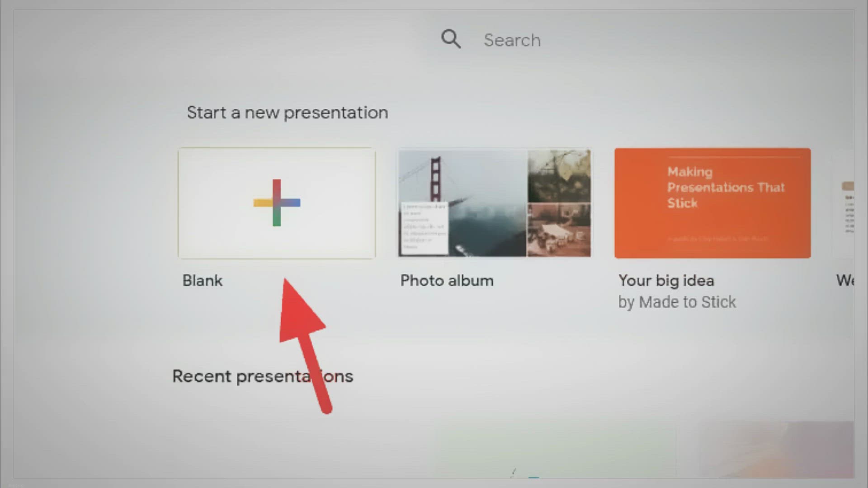Click the Your big idea label

click(666, 281)
